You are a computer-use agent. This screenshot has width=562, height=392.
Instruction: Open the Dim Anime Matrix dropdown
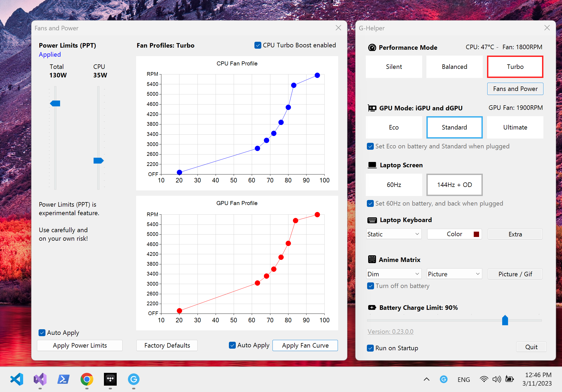[394, 274]
